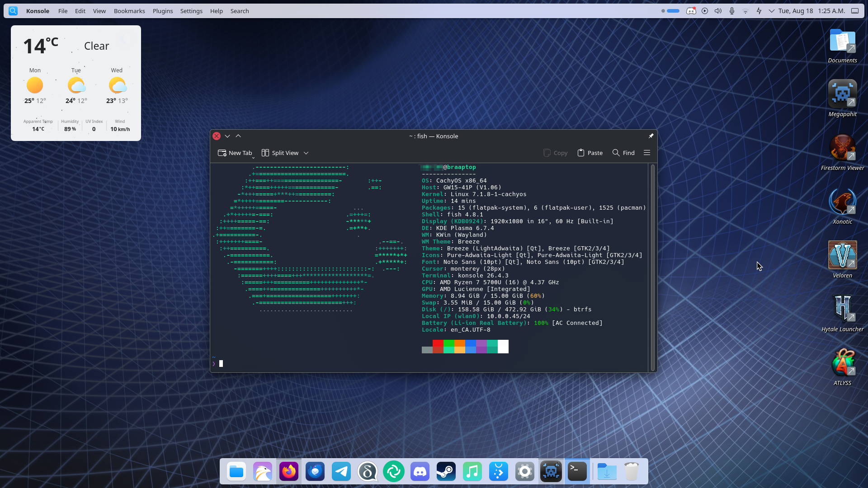
Task: Click the Find toolbar button
Action: (623, 153)
